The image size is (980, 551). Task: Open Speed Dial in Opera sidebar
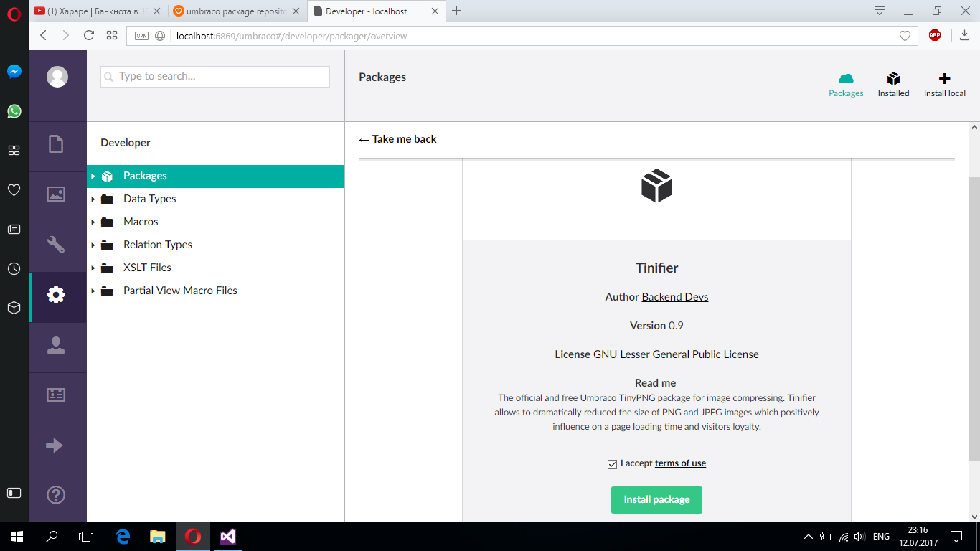click(x=14, y=150)
